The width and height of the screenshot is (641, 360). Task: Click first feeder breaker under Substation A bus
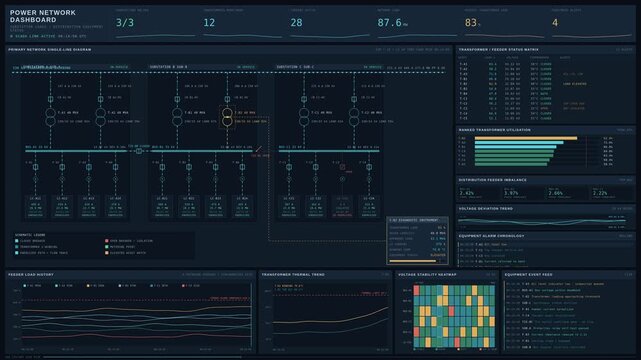click(36, 167)
